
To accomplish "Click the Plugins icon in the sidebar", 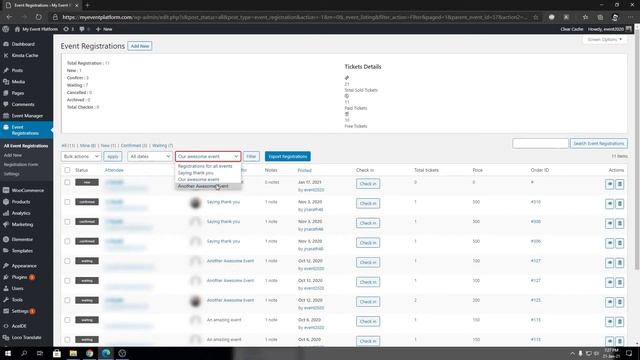I will tap(6, 277).
